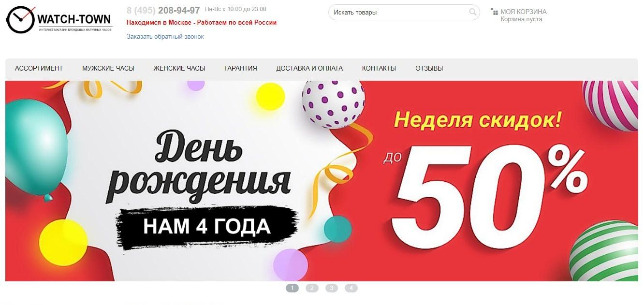Open Доставка и оплата page

[x=309, y=68]
